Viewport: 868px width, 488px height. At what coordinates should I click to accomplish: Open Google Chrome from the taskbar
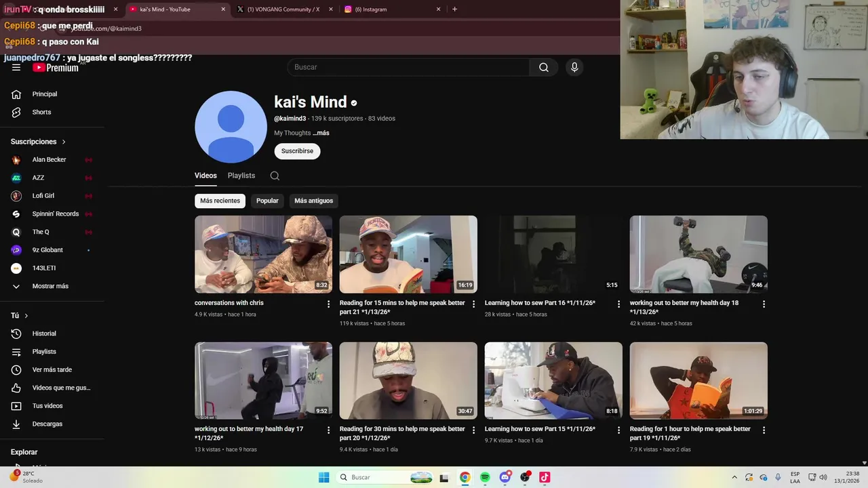point(465,477)
